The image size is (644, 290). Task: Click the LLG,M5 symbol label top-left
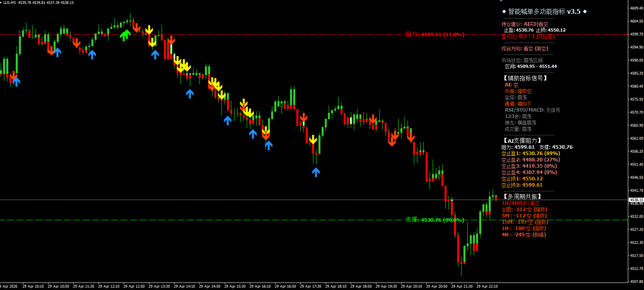pyautogui.click(x=9, y=3)
